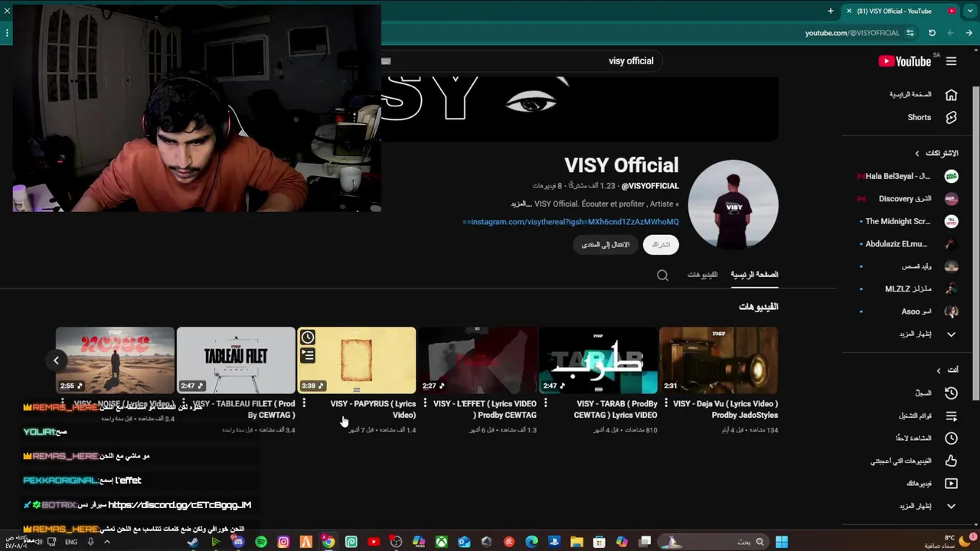Click the YouTube logo
Viewport: 980px width, 551px height.
coord(904,61)
